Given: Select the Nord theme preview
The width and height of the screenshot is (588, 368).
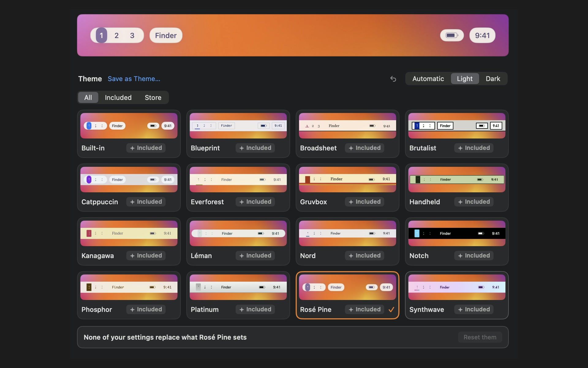Looking at the screenshot, I should click(x=347, y=233).
